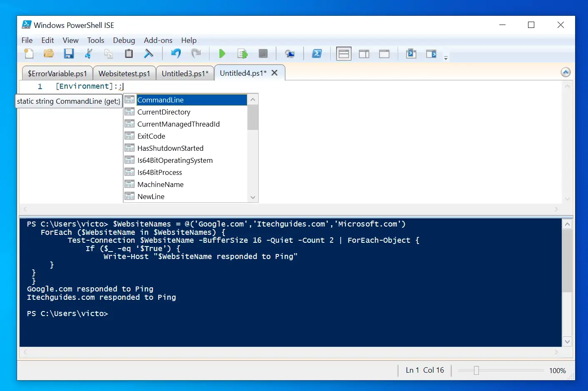Click the console vertical scrollbar thumb

567,261
